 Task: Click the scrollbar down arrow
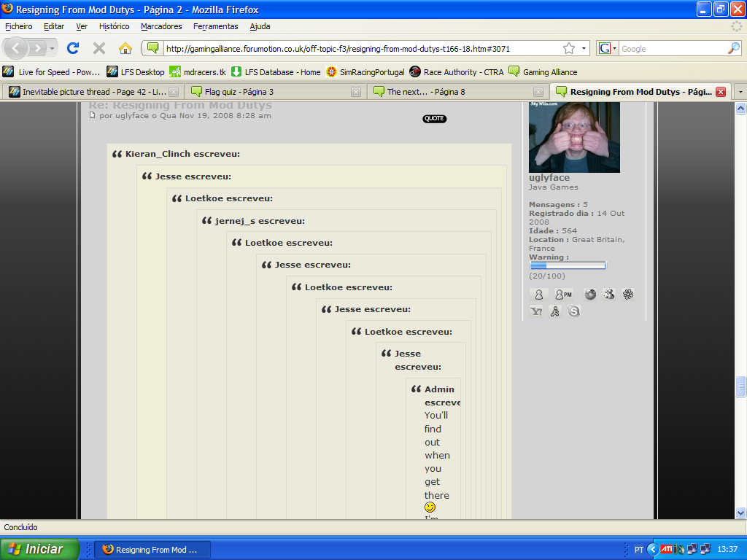pyautogui.click(x=740, y=513)
